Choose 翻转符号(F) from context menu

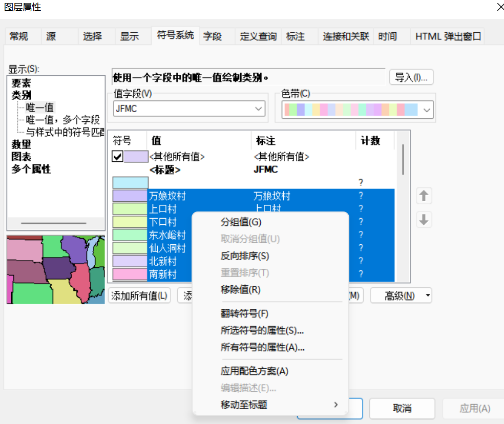(x=270, y=313)
